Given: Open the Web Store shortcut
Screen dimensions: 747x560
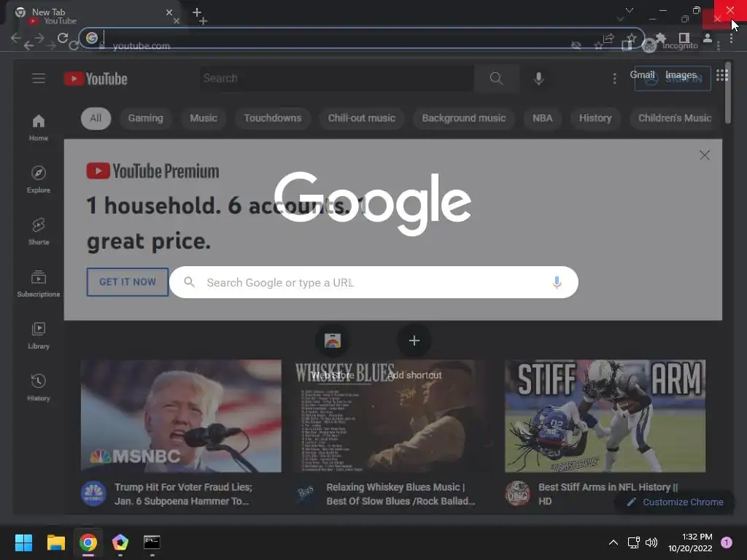Looking at the screenshot, I should coord(333,341).
